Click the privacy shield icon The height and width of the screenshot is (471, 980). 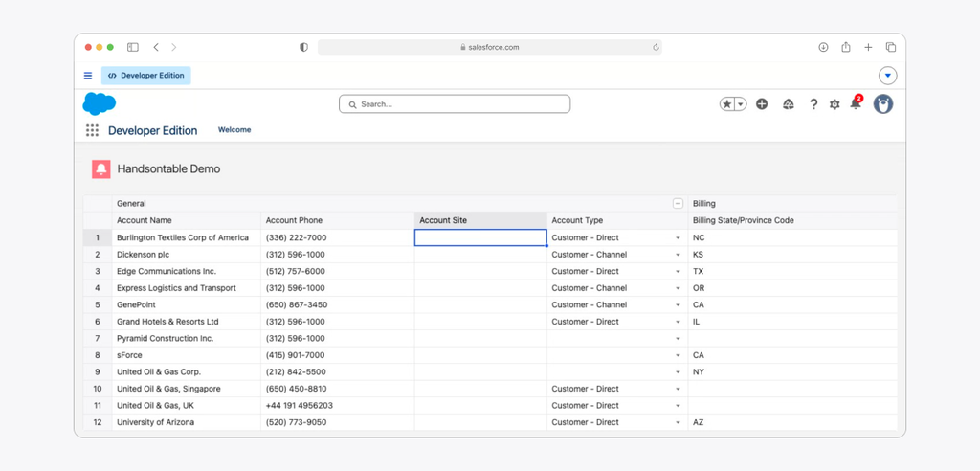(x=303, y=47)
